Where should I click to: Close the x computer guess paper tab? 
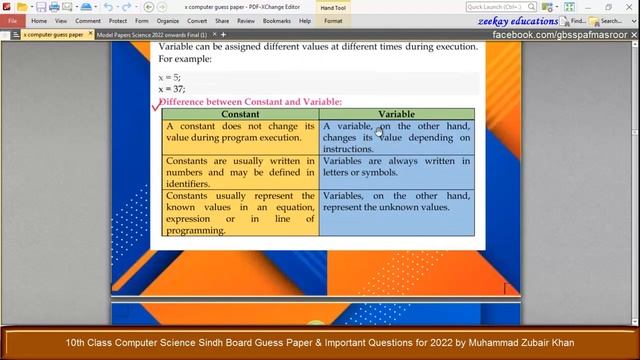pyautogui.click(x=91, y=33)
